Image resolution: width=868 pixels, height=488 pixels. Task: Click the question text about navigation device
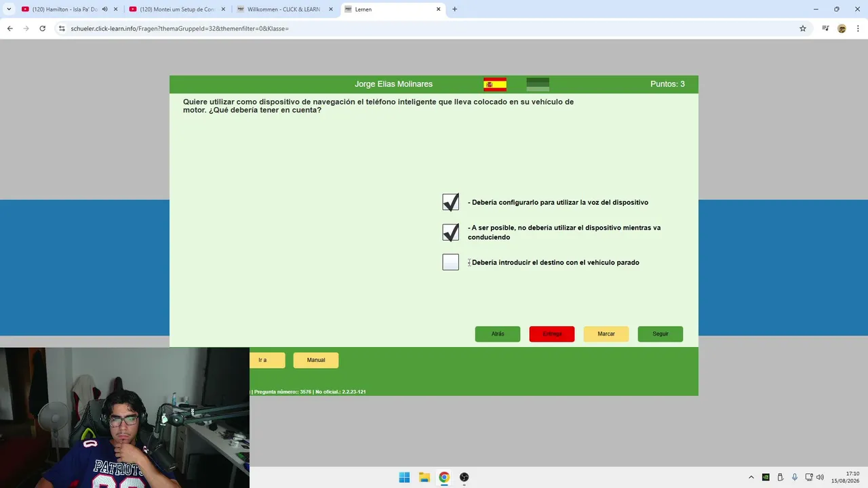coord(378,106)
